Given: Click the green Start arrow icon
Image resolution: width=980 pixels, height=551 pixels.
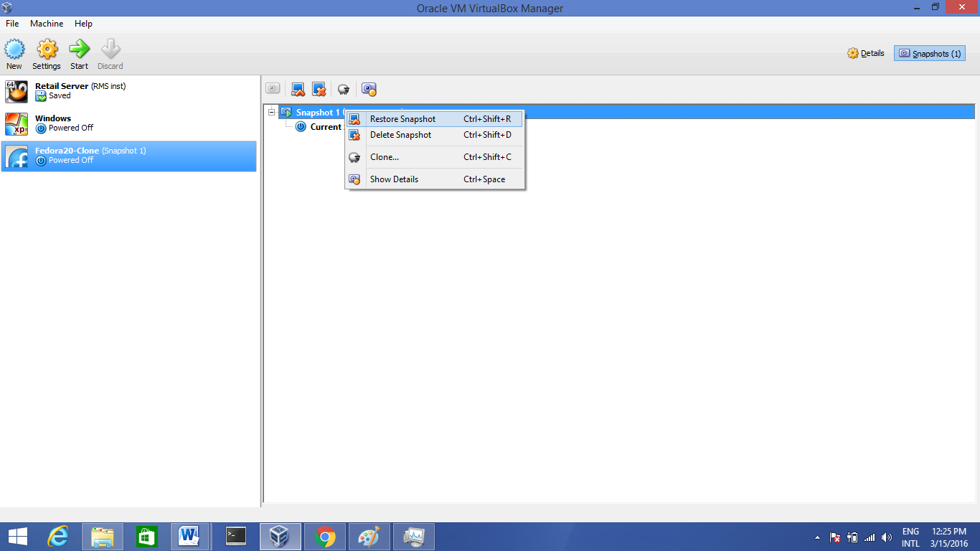Looking at the screenshot, I should coord(79,50).
